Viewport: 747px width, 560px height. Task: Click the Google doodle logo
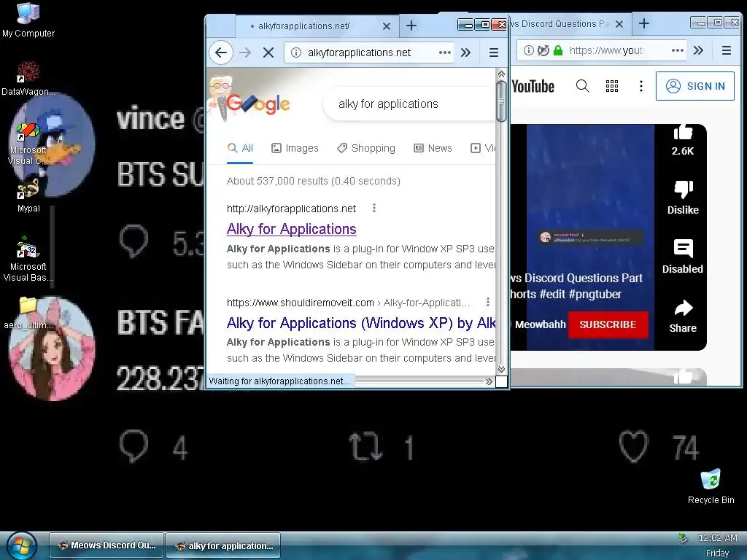[x=249, y=100]
